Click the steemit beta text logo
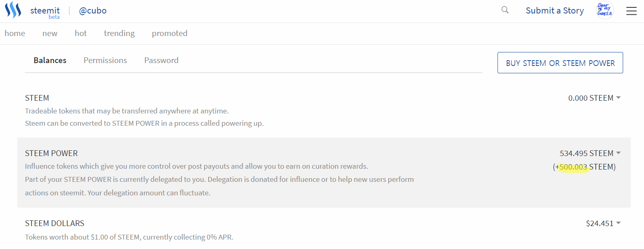This screenshot has height=249, width=644. (45, 12)
